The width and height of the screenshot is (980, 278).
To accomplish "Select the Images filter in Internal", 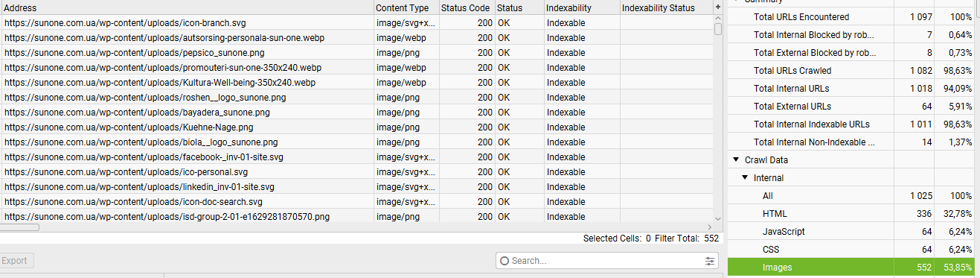I will pos(851,268).
